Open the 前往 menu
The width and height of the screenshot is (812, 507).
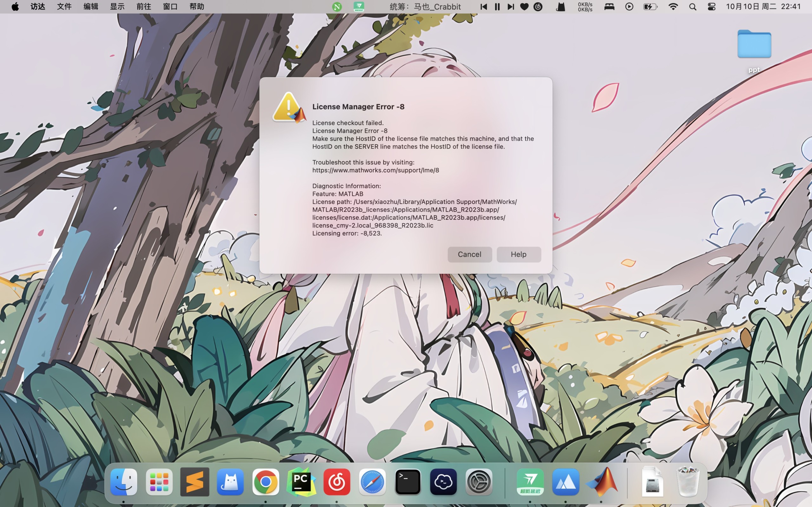click(144, 7)
